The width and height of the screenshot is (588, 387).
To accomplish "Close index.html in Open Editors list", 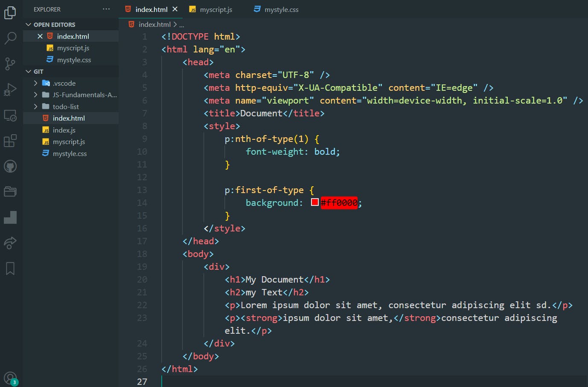I will click(40, 36).
